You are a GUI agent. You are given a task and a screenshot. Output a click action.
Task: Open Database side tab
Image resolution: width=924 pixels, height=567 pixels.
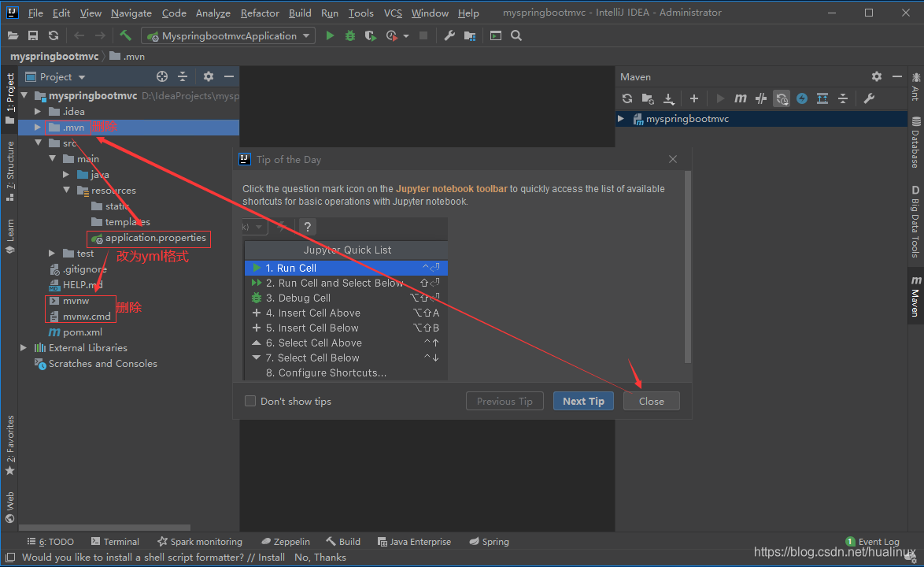pos(915,142)
